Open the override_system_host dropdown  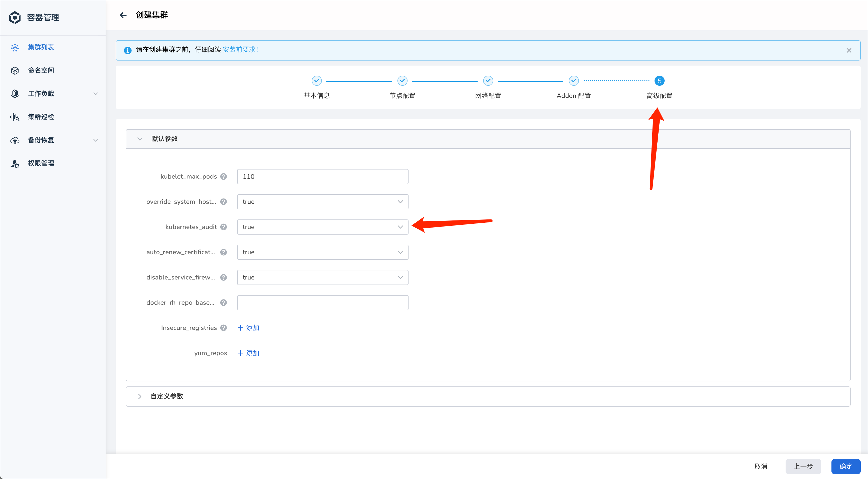(322, 202)
